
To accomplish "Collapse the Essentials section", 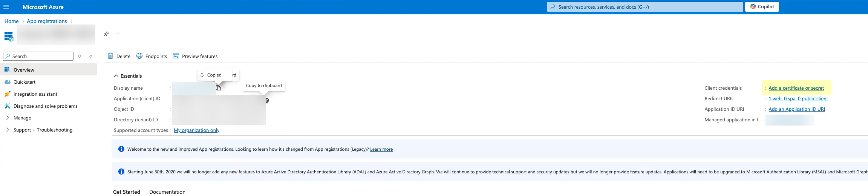I will [x=116, y=76].
